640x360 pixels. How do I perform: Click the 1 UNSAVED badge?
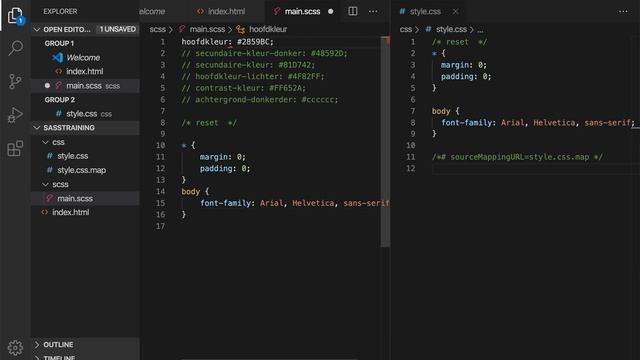click(x=118, y=29)
